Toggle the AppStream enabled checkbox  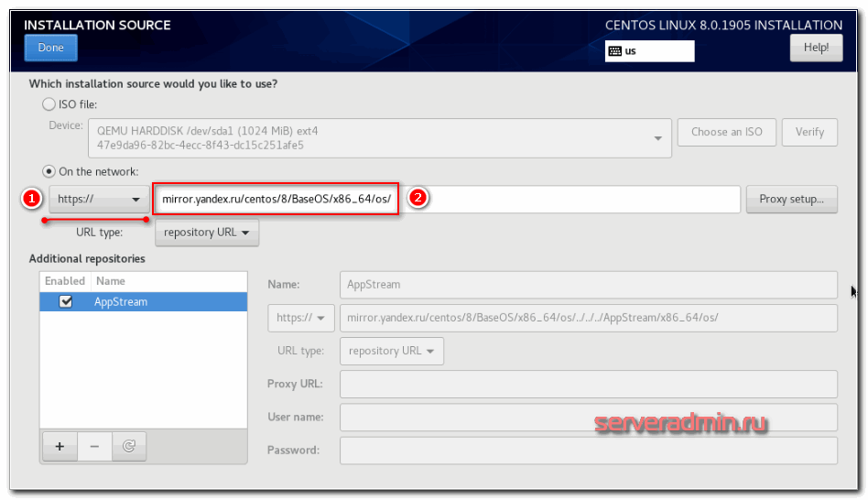pyautogui.click(x=65, y=301)
